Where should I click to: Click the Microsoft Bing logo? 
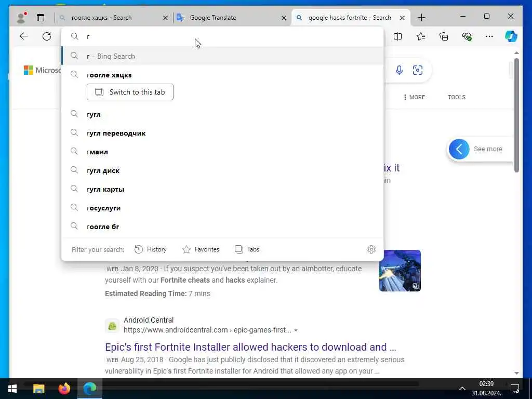coord(42,70)
